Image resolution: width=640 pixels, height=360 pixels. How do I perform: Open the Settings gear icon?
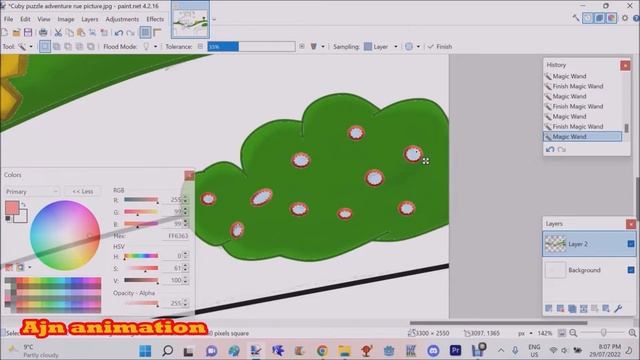coord(625,18)
